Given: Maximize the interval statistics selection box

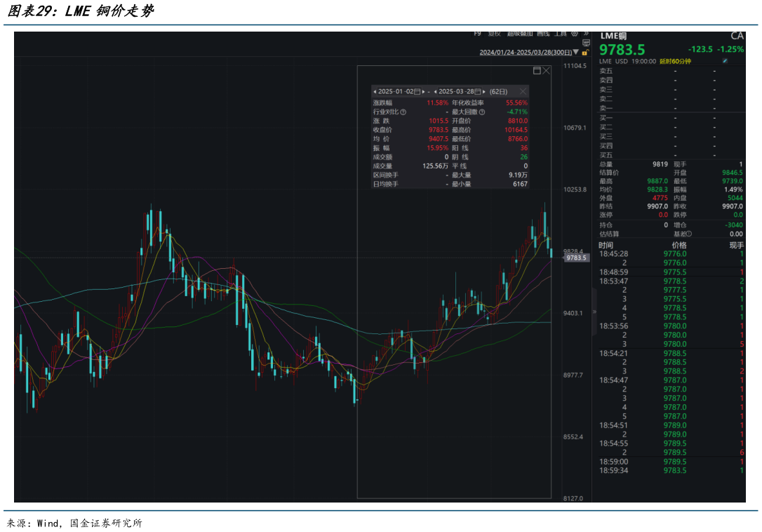Looking at the screenshot, I should [x=537, y=70].
